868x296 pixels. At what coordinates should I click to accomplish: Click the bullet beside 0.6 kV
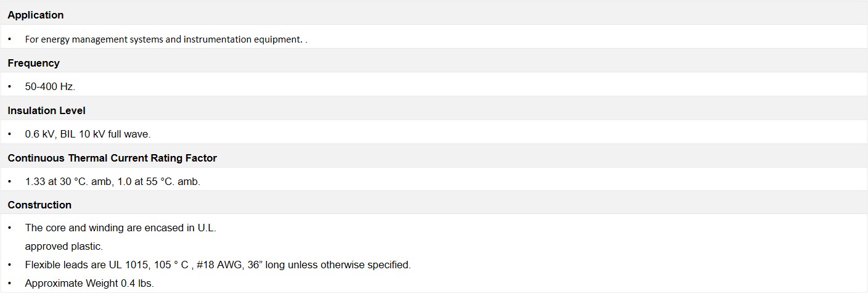tap(10, 134)
